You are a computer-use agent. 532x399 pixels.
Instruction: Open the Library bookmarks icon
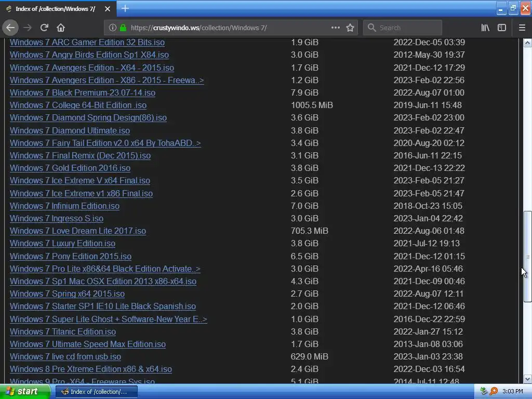pyautogui.click(x=485, y=28)
